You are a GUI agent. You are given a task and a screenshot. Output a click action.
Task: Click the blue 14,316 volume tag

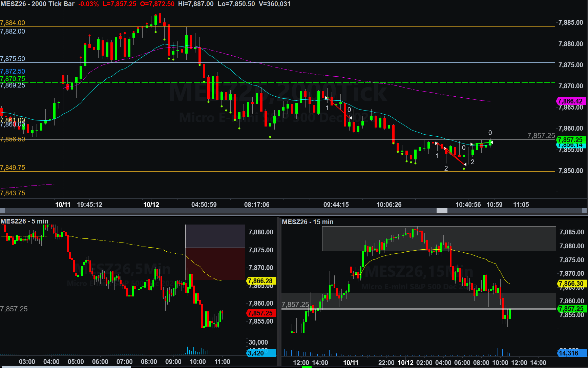(572, 353)
